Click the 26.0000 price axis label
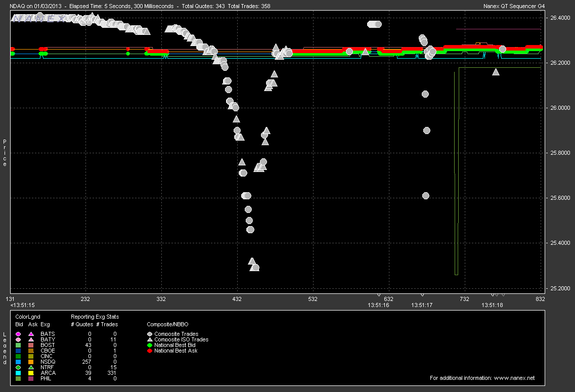The height and width of the screenshot is (392, 575). tap(559, 108)
